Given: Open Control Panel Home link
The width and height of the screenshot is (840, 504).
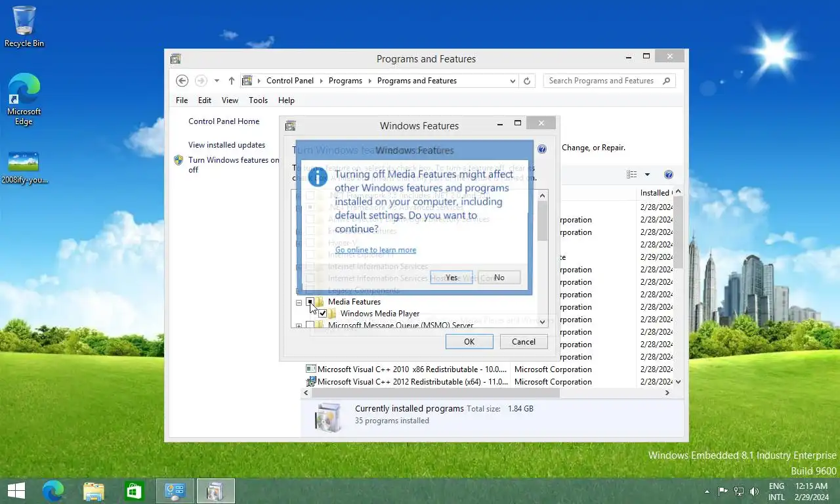Looking at the screenshot, I should 224,121.
